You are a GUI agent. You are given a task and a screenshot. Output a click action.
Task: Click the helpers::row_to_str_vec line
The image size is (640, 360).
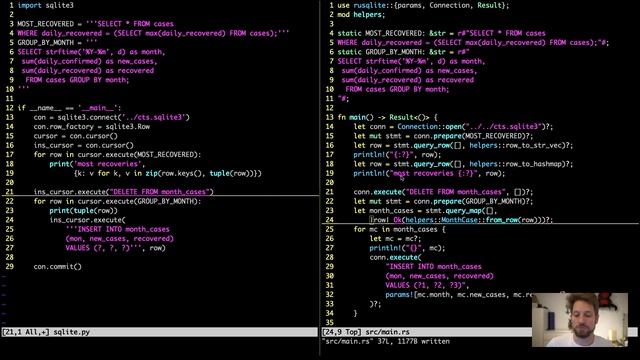point(463,145)
